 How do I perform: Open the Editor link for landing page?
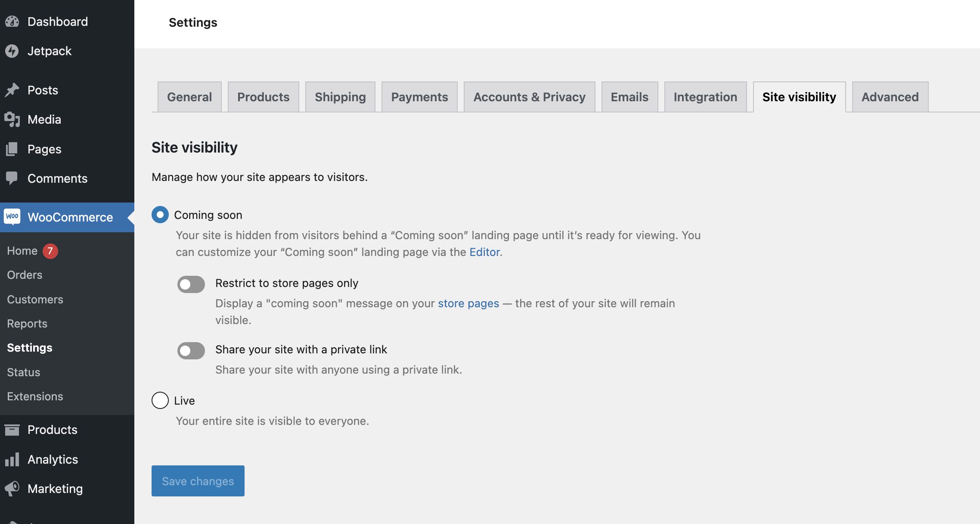point(484,252)
